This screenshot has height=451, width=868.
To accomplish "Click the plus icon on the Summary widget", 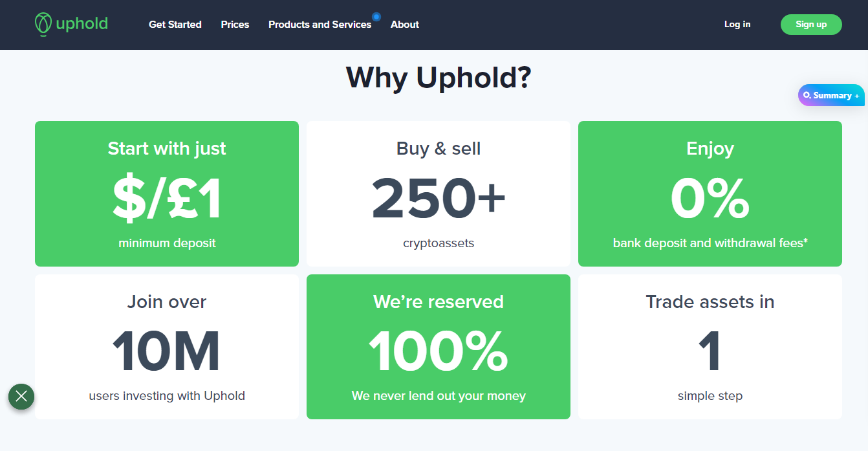I will (857, 96).
